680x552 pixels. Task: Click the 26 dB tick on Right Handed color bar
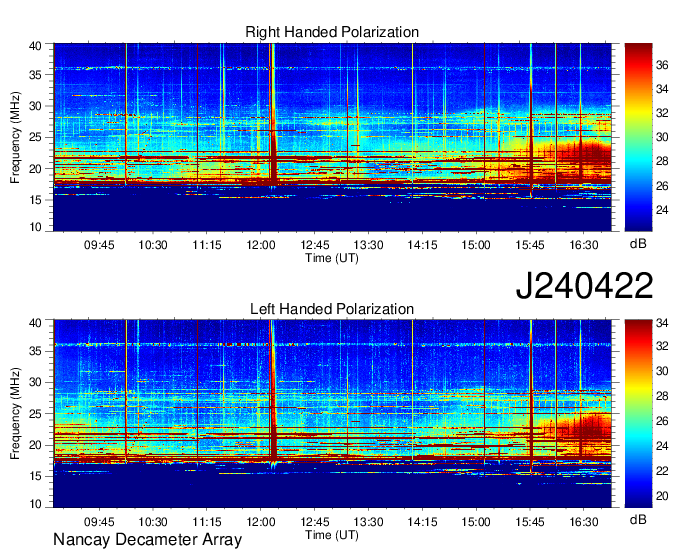click(662, 186)
